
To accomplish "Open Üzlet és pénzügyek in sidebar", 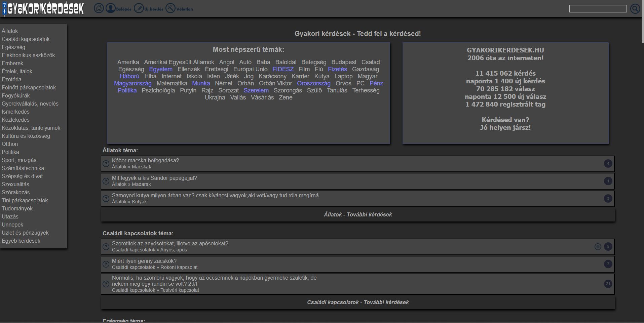I will (25, 233).
